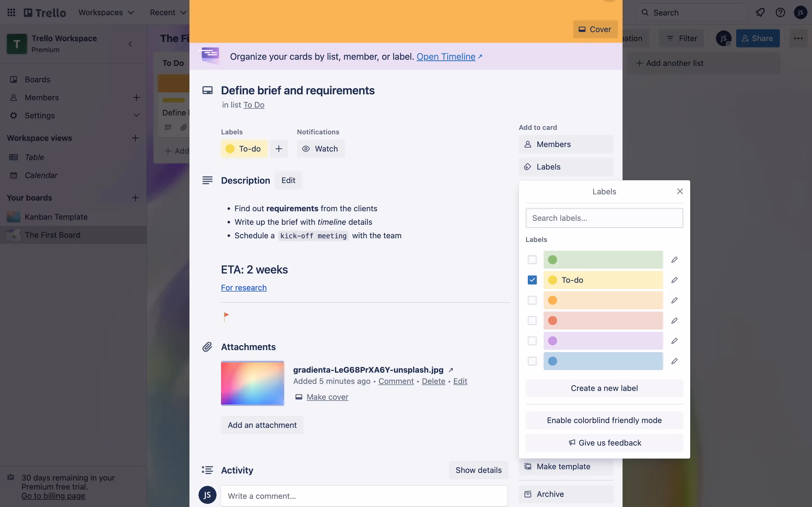The image size is (812, 507).
Task: Uncheck the To-do label checkbox
Action: tap(532, 280)
